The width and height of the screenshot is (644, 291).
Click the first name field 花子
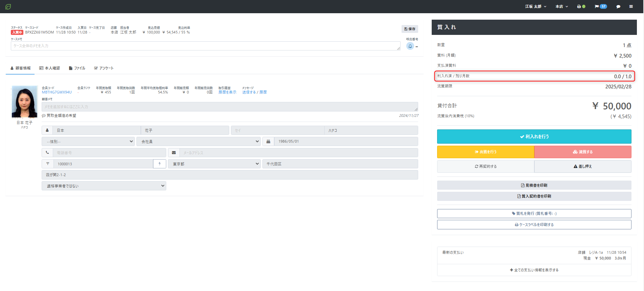click(185, 130)
